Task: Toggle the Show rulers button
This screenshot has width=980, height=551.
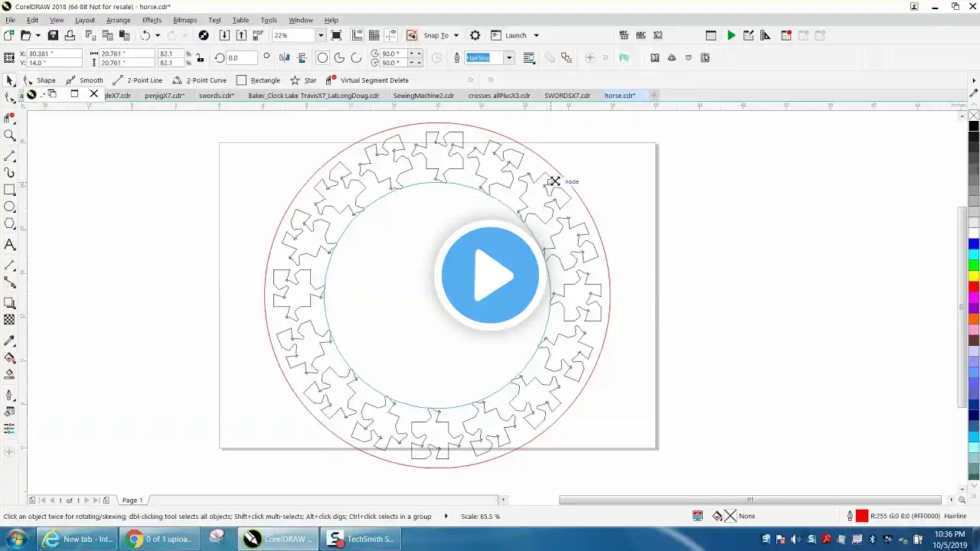Action: 358,35
